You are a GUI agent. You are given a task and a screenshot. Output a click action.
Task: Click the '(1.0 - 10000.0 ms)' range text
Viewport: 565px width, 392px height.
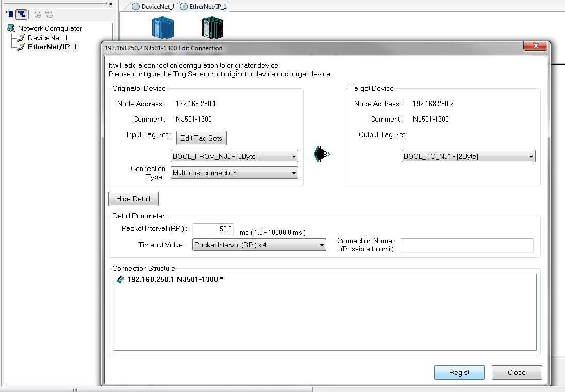pos(278,232)
